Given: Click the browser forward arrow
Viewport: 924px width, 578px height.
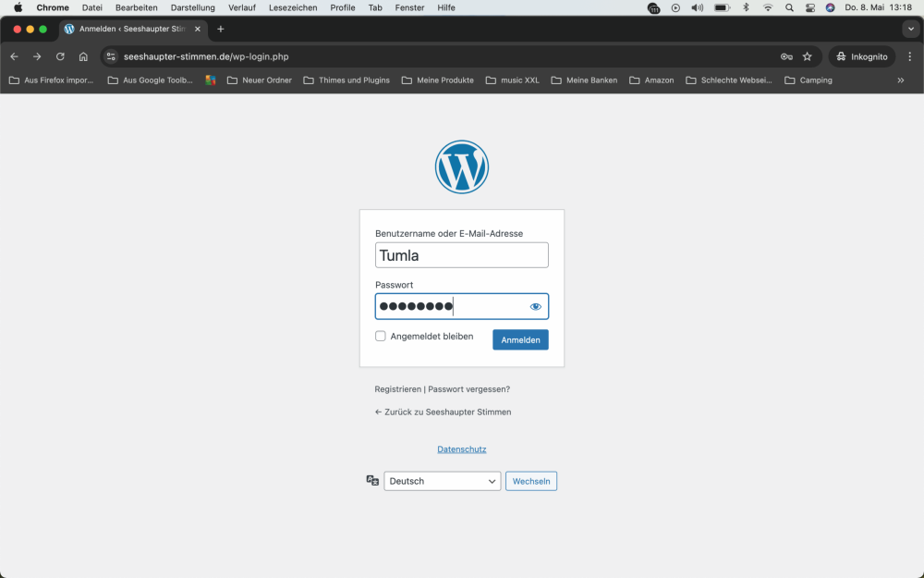Looking at the screenshot, I should [x=37, y=56].
